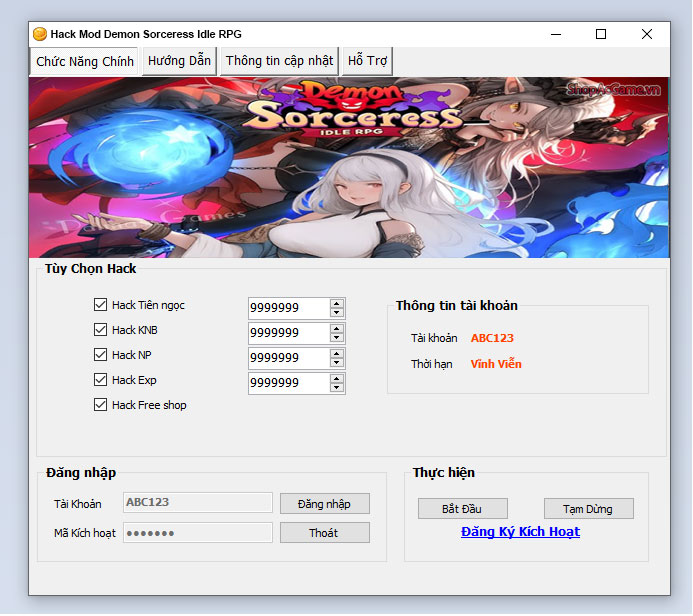Viewport: 693px width, 616px height.
Task: Decrease the Hack Exp value with down arrow
Action: (x=337, y=388)
